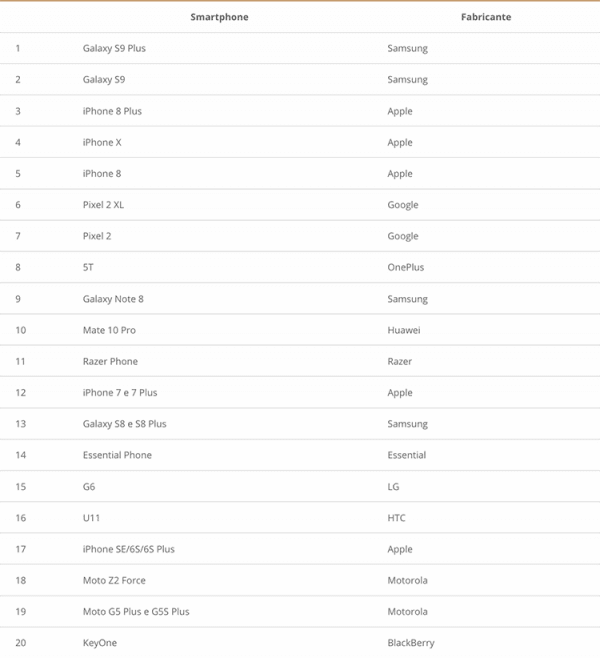Select the Galaxy Note 8 entry

click(113, 299)
